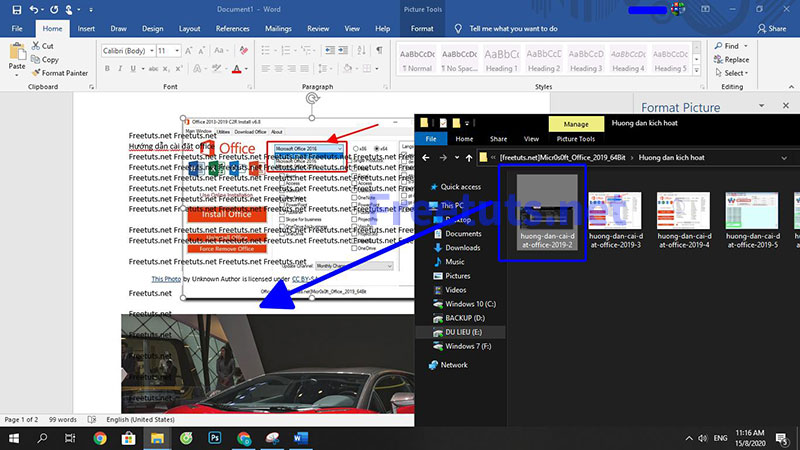Increase paragraph indent
Viewport: 800px width, 450px height.
coord(343,51)
